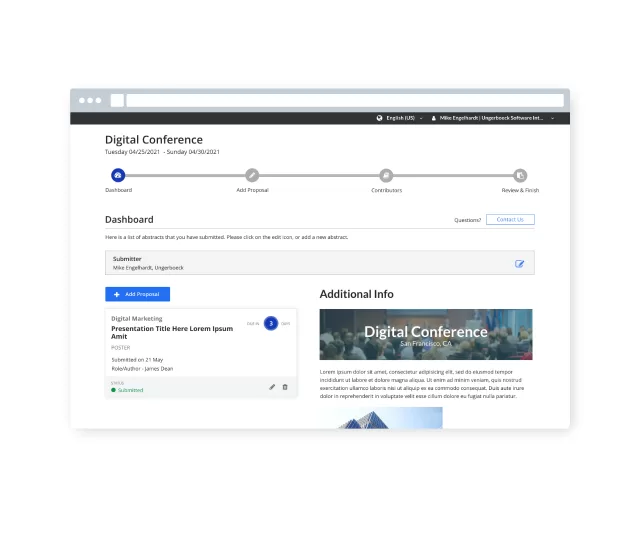Open the Review & Finish step icon
640x540 pixels.
pyautogui.click(x=520, y=176)
